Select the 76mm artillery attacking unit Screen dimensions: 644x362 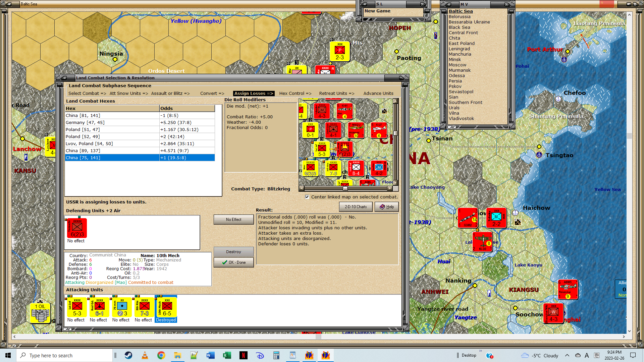point(122,307)
